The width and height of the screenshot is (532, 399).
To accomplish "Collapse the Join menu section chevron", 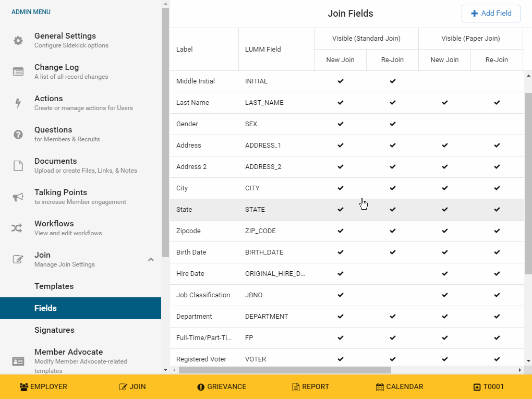I will coord(151,259).
